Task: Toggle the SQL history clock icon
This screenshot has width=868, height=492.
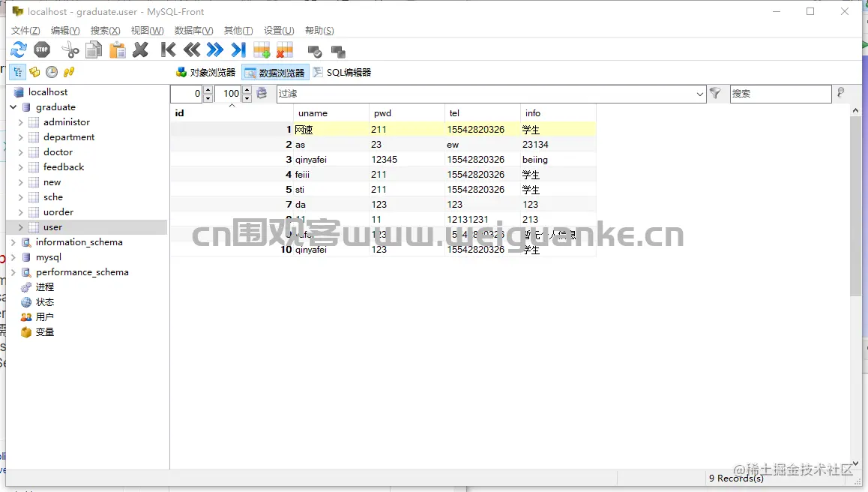Action: click(x=52, y=72)
